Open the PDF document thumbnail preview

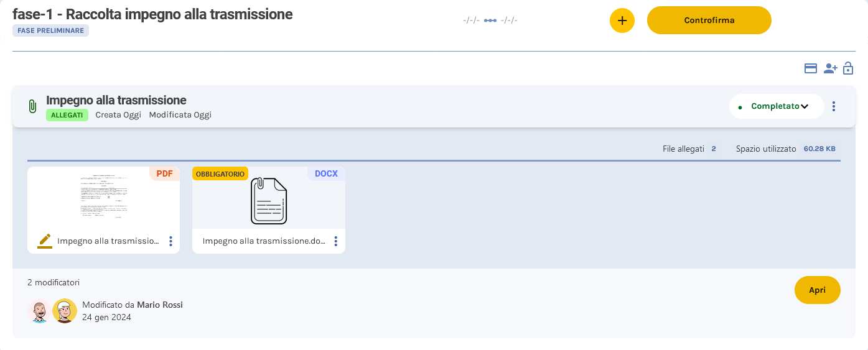pos(103,197)
